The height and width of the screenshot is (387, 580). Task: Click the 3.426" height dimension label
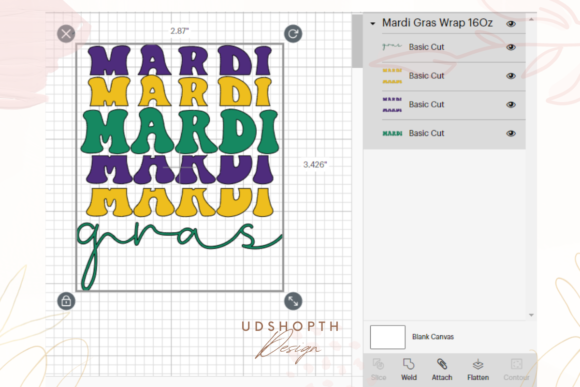[x=315, y=165]
